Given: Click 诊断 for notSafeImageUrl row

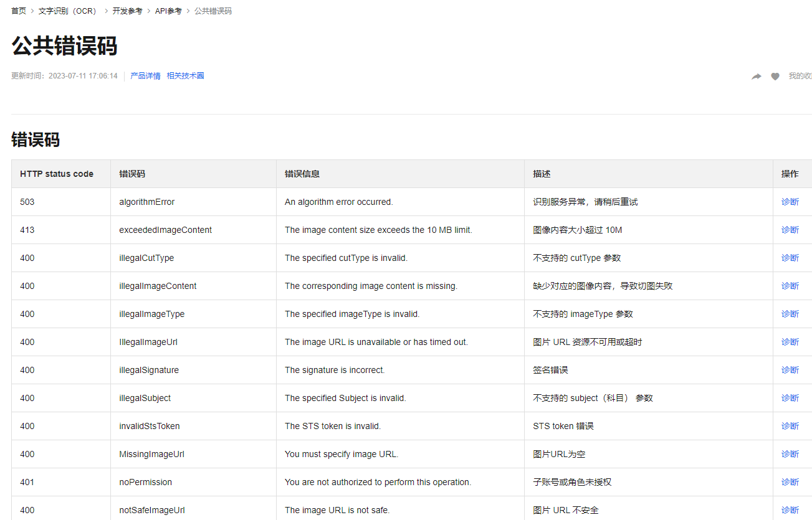Looking at the screenshot, I should [790, 510].
